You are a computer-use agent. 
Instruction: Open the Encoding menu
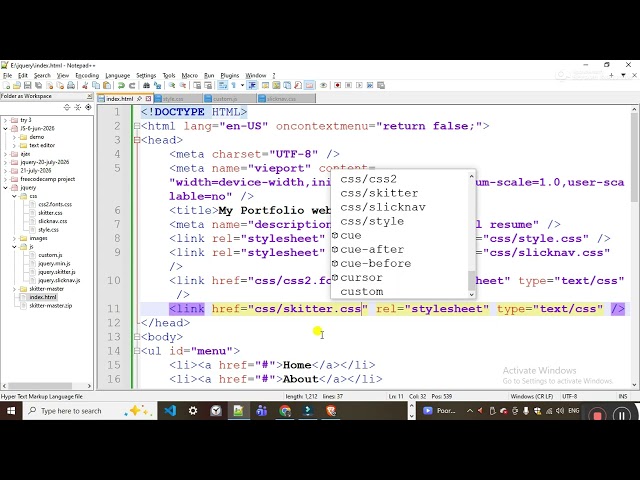tap(87, 76)
